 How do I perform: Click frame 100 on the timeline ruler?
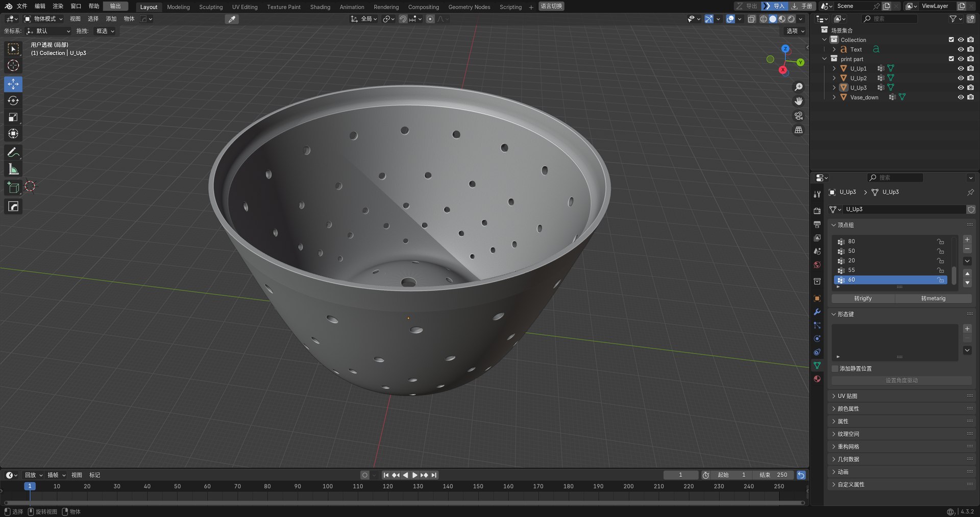328,486
